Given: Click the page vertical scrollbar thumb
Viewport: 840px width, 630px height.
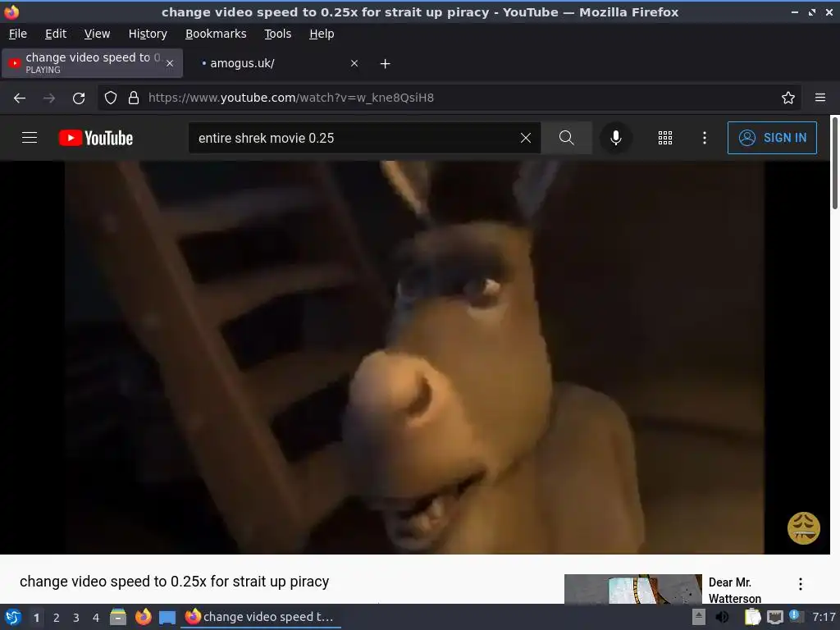Looking at the screenshot, I should coord(834,163).
